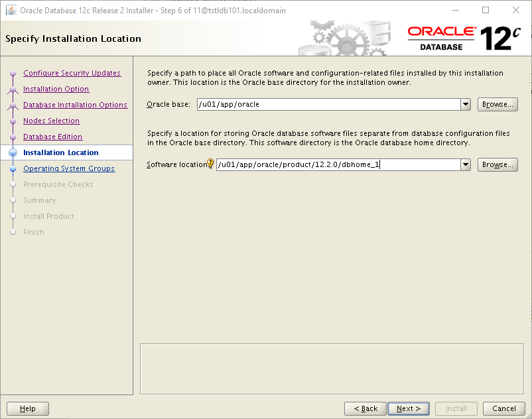
Task: Click the Finish step label
Action: pos(34,232)
